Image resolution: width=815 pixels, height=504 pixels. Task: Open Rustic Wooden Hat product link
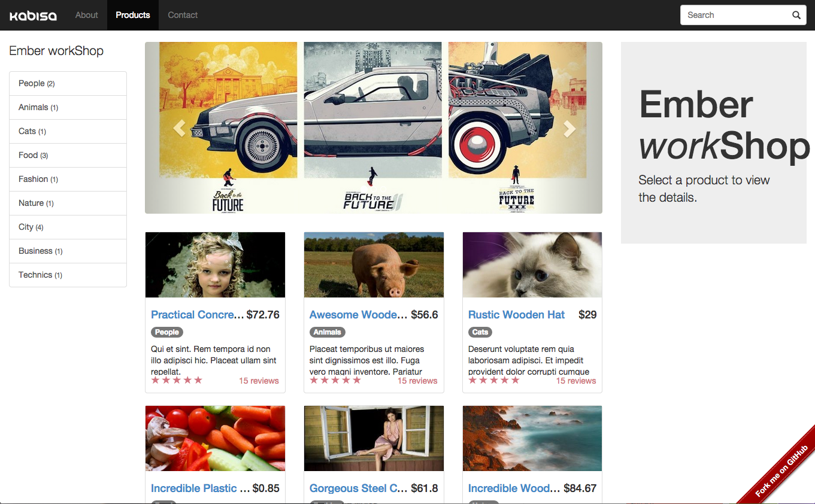tap(516, 315)
